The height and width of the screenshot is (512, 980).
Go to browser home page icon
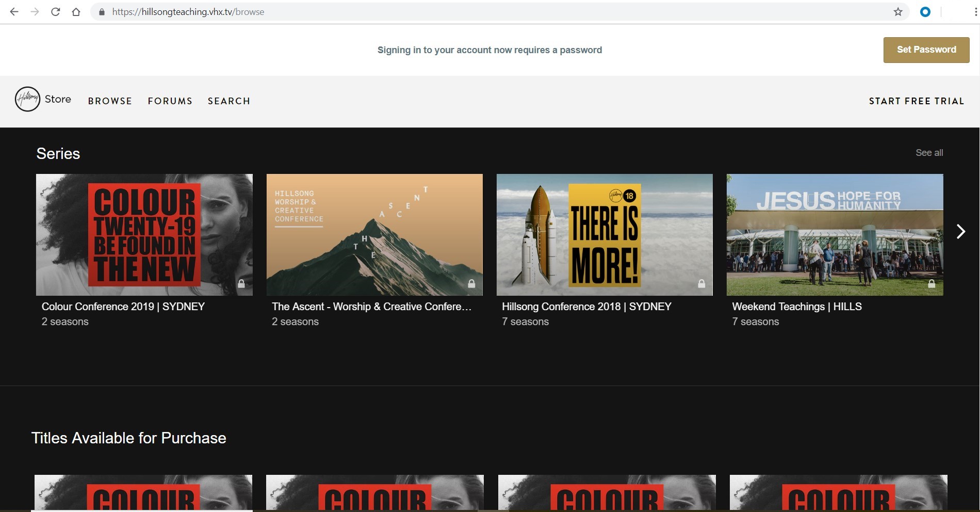[76, 12]
